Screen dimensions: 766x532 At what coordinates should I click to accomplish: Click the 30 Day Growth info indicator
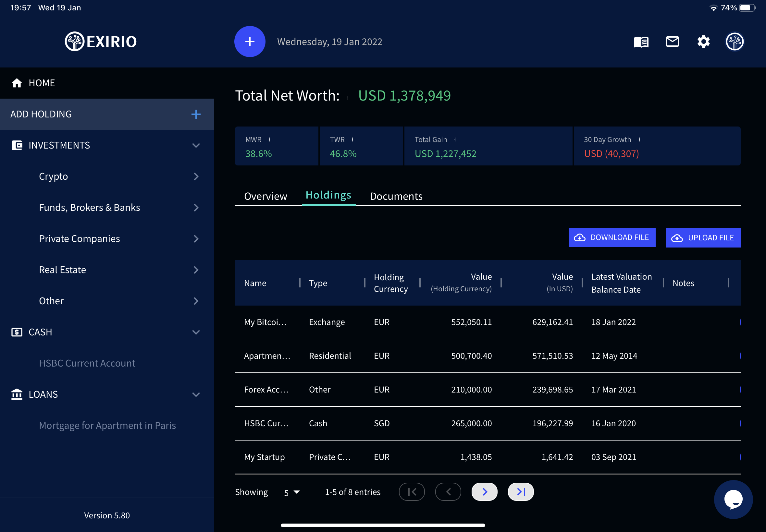pyautogui.click(x=639, y=139)
